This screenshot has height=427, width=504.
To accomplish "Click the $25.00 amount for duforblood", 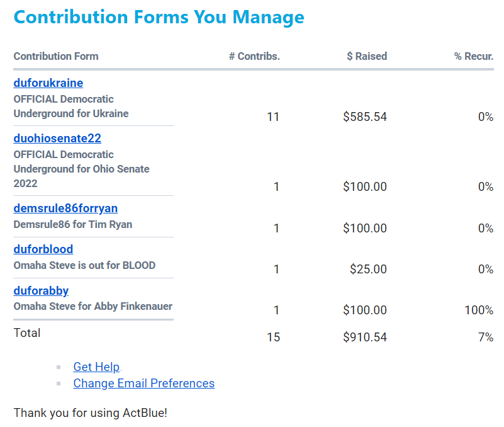I will pyautogui.click(x=369, y=269).
